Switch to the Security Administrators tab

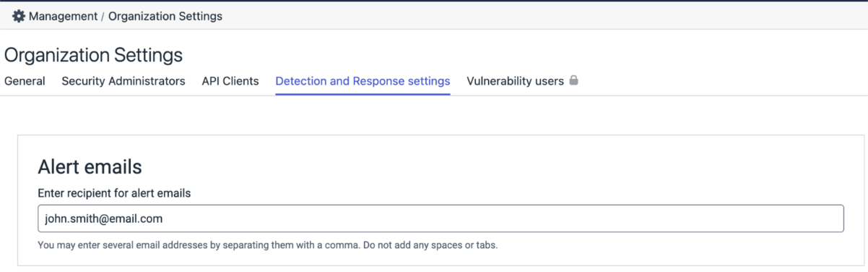[x=123, y=81]
